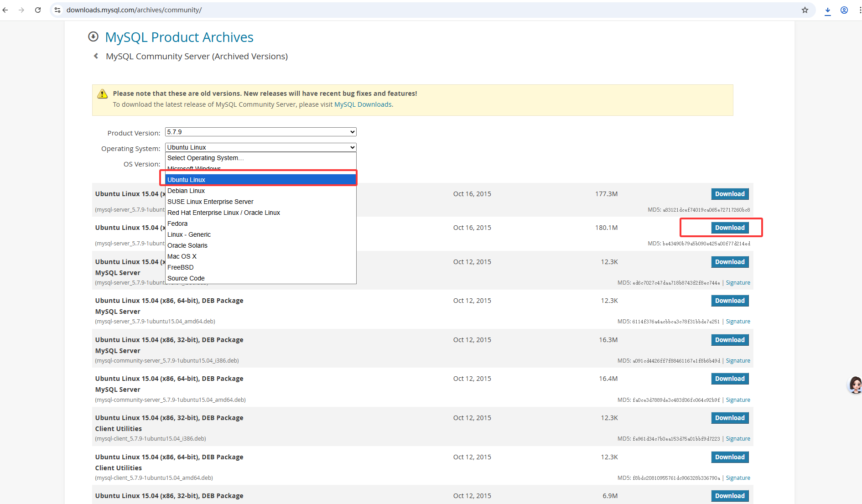Open browser profile icon

pos(844,10)
